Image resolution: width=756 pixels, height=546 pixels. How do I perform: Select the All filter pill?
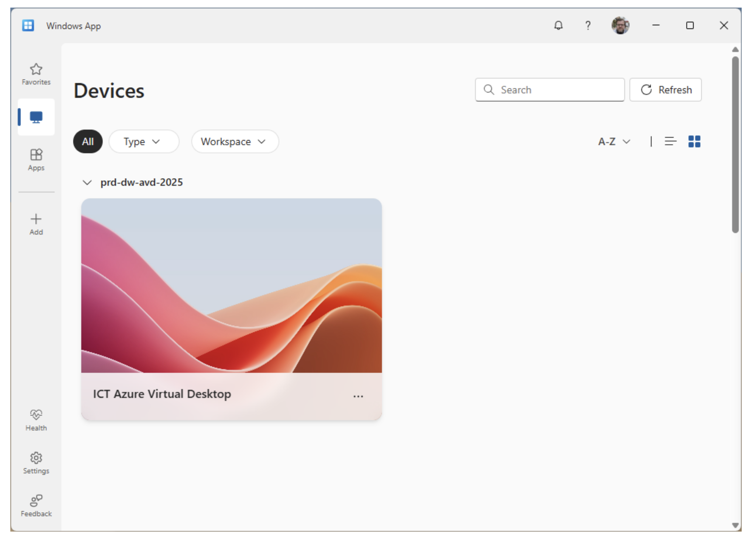[88, 141]
